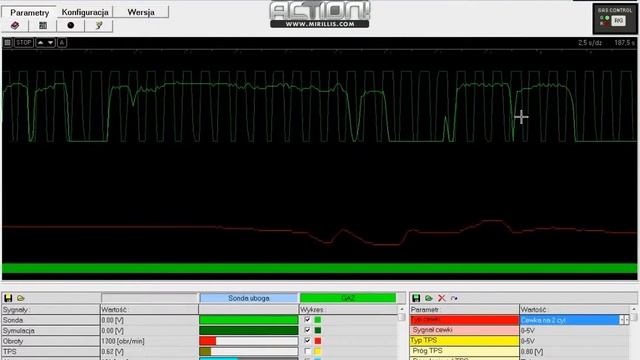Click the calculator grid sub-tab icon

tap(43, 26)
